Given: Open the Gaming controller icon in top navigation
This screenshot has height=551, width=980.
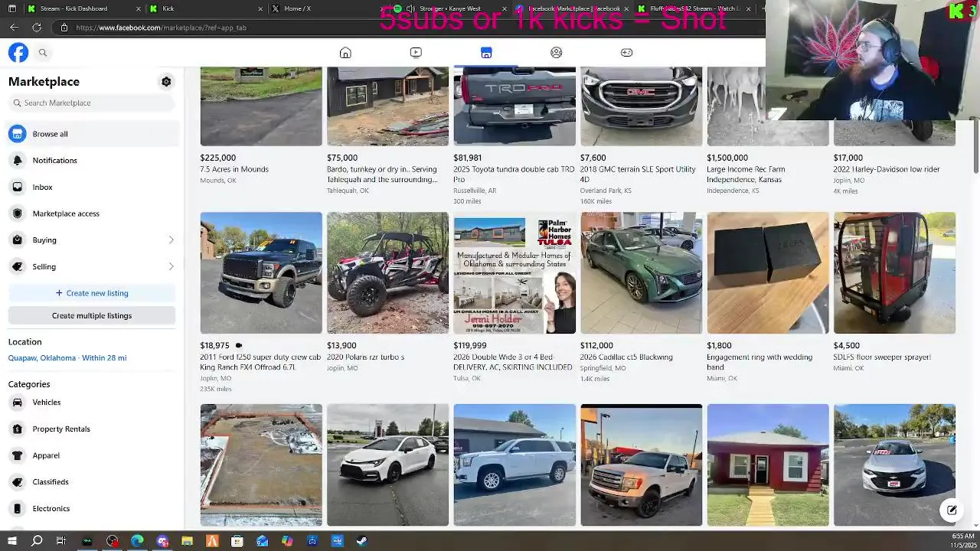Looking at the screenshot, I should pyautogui.click(x=627, y=53).
